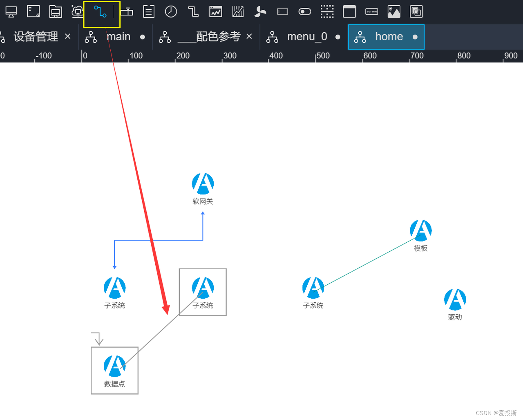
Task: Click the 子系统 node inside the selection box
Action: click(203, 293)
